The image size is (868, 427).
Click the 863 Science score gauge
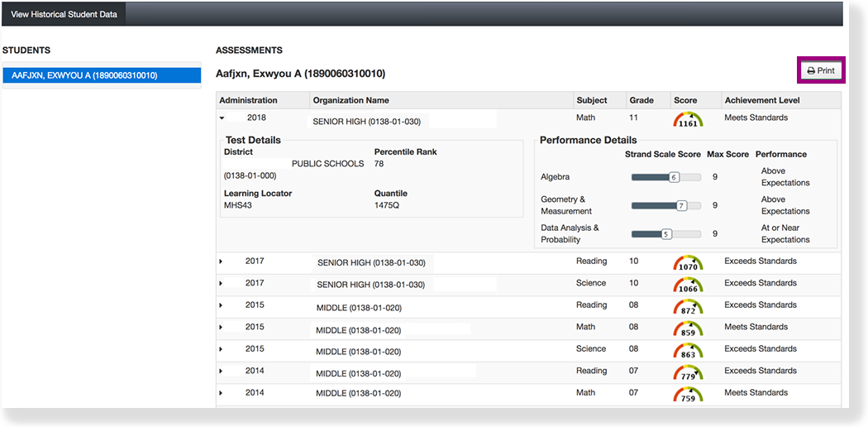click(x=687, y=352)
